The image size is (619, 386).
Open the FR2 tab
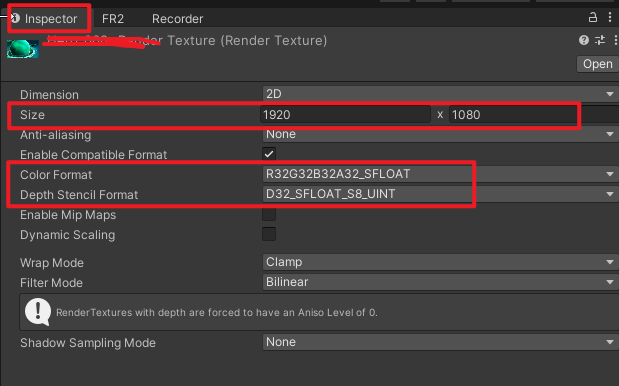113,19
